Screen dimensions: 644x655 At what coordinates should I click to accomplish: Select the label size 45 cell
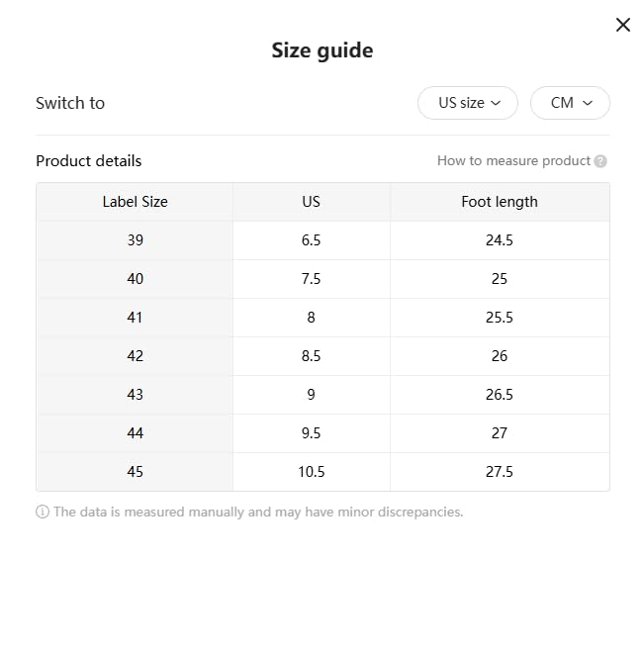coord(135,472)
